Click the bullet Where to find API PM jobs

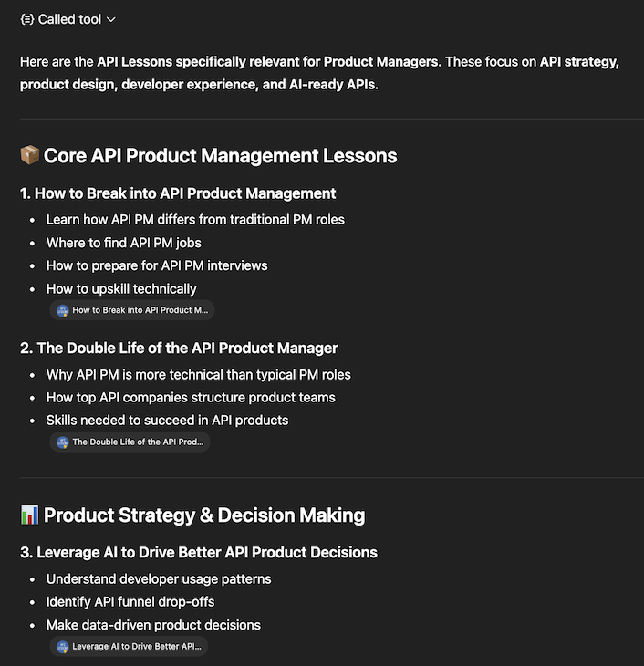(x=124, y=242)
